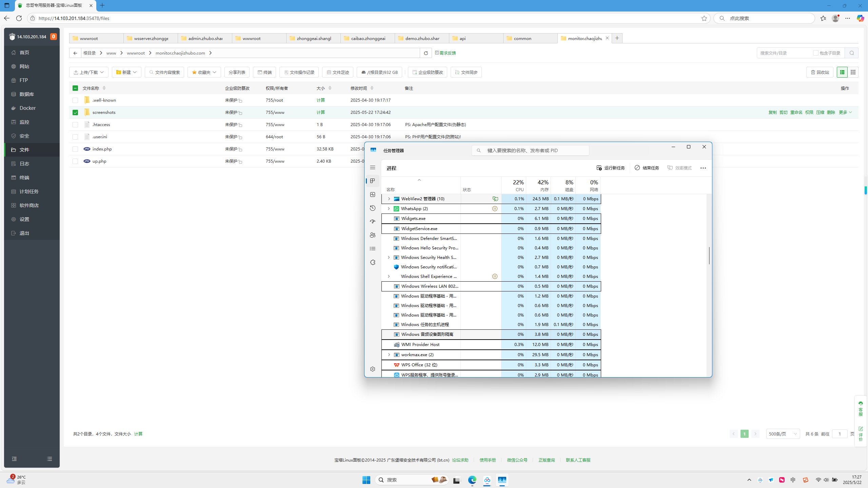
Task: Open Task Manager settings gear
Action: [x=373, y=369]
